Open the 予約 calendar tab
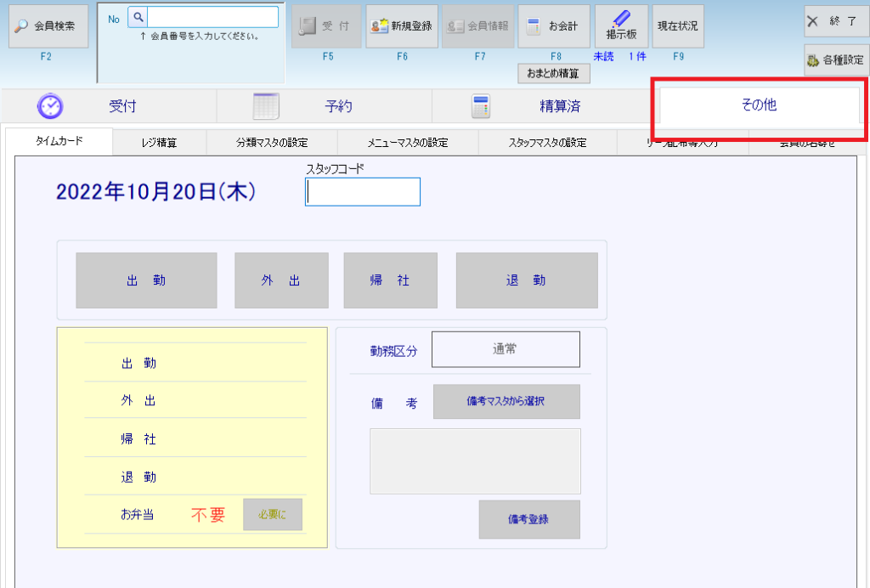This screenshot has width=870, height=588. (325, 106)
